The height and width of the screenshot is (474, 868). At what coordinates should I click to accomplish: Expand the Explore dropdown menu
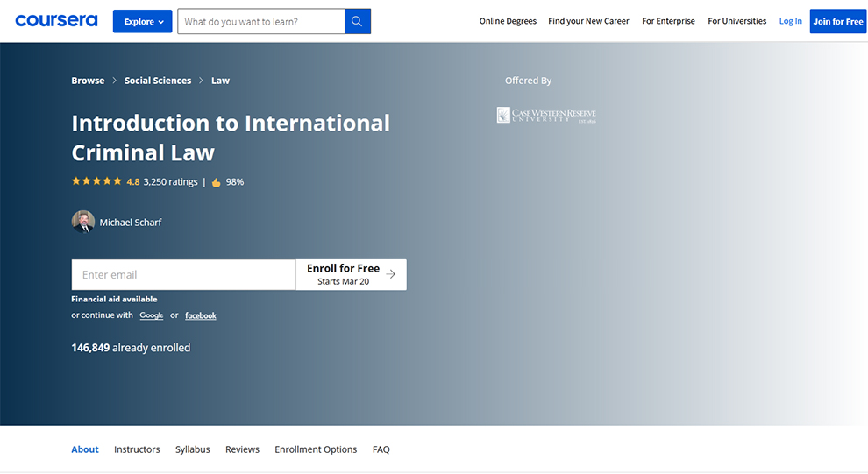(x=142, y=21)
